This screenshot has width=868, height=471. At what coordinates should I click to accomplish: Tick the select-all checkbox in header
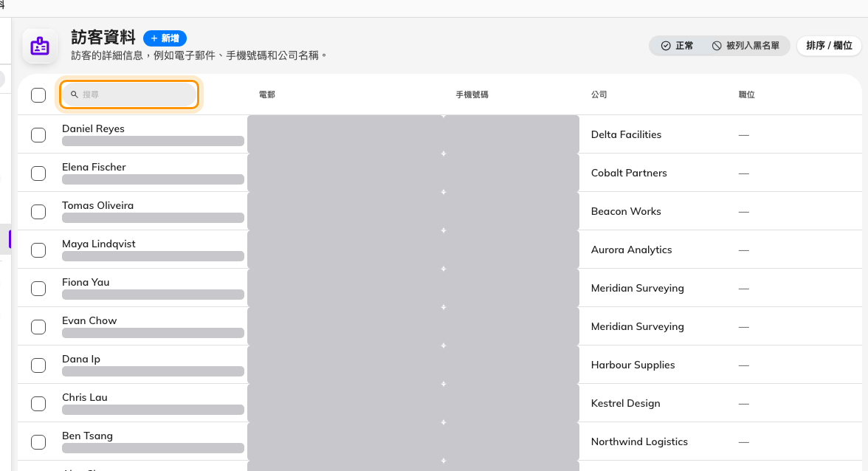(x=38, y=95)
